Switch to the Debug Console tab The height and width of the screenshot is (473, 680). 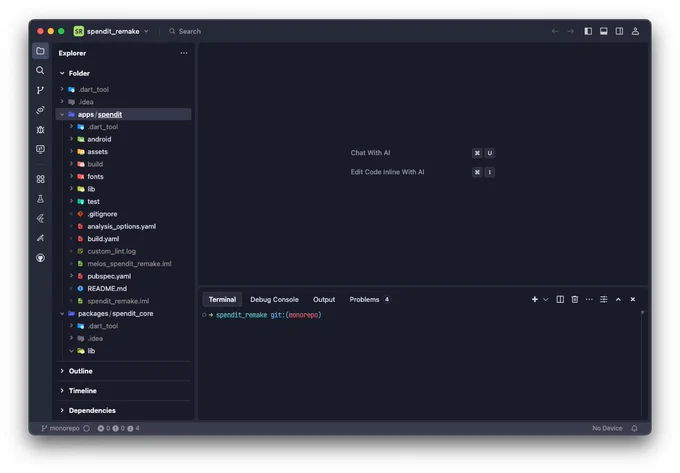pos(275,300)
